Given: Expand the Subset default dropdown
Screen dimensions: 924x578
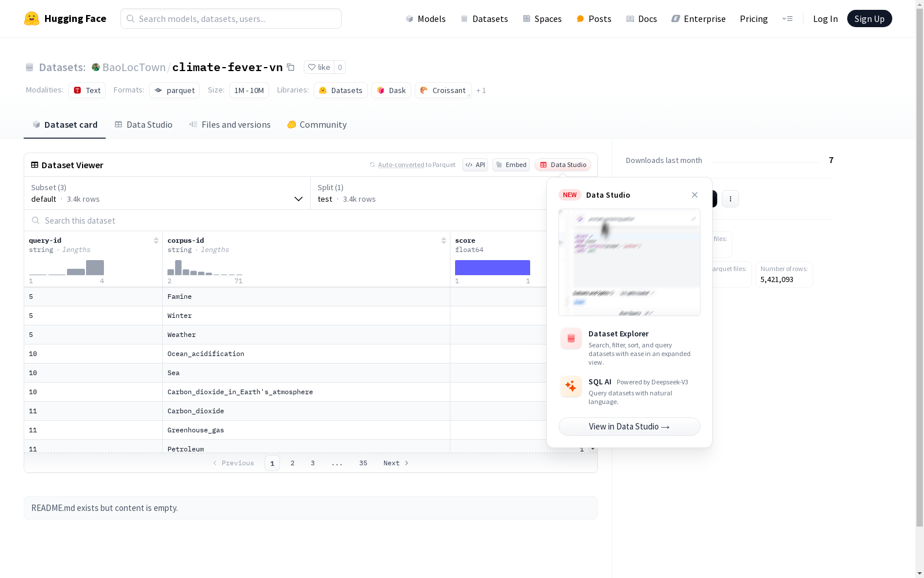Looking at the screenshot, I should [167, 193].
